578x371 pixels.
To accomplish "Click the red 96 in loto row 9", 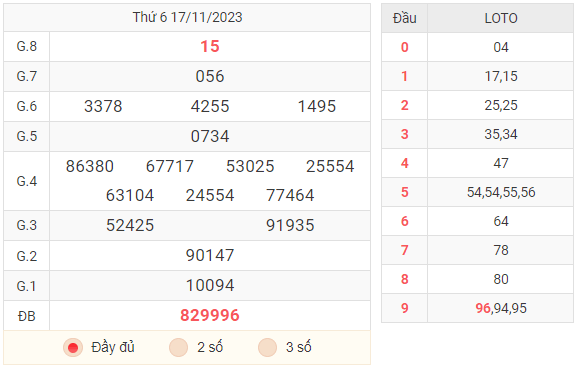I will (483, 308).
